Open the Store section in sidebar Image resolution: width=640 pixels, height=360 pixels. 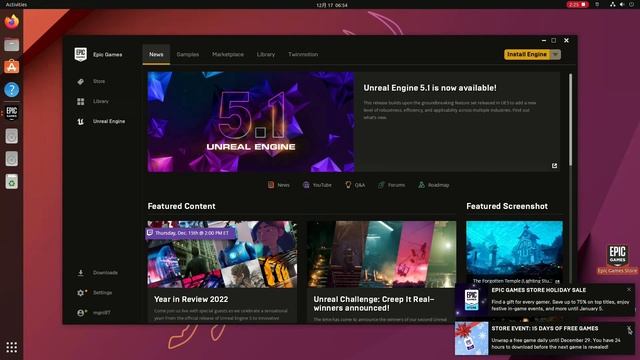[92, 81]
